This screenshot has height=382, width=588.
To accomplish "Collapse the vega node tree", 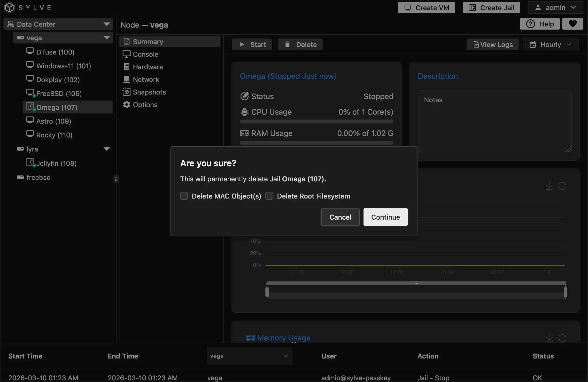I will click(x=107, y=38).
